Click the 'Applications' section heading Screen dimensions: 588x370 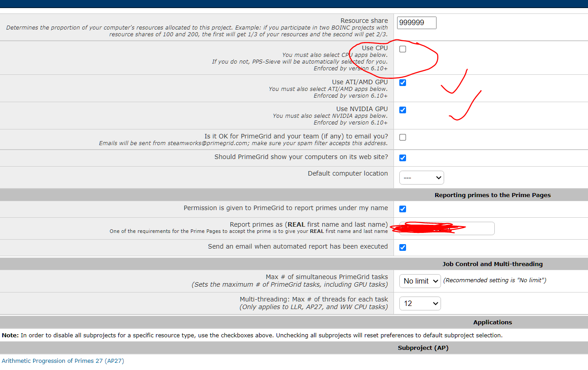493,322
